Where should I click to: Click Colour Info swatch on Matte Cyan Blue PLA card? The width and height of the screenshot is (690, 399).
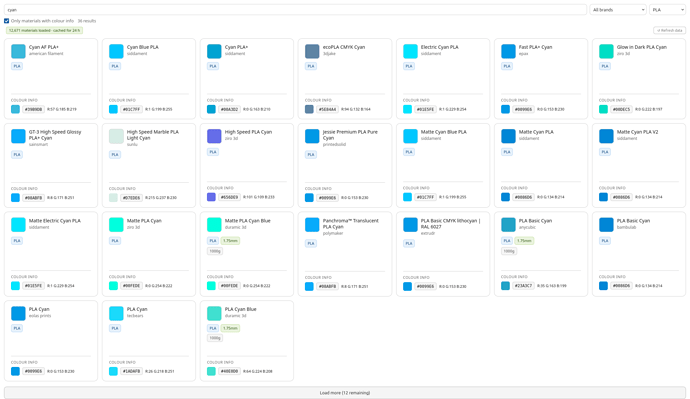tap(407, 197)
